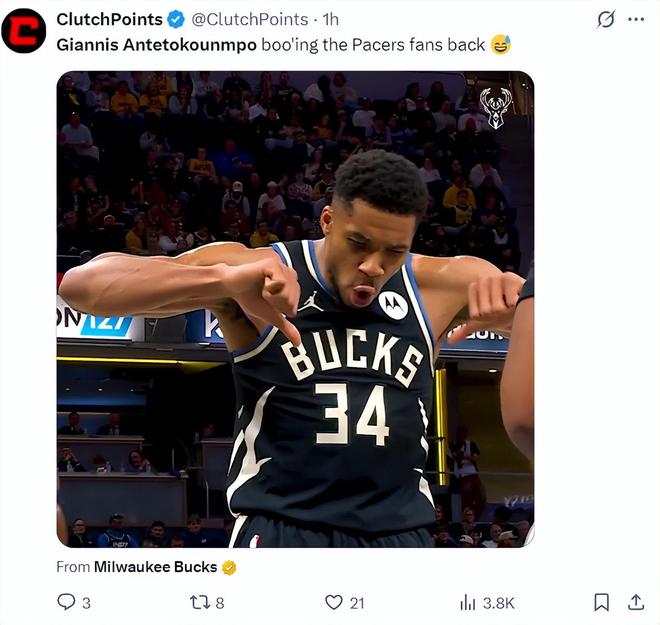Click the bold Giannis Antetokounmpo text

click(156, 45)
